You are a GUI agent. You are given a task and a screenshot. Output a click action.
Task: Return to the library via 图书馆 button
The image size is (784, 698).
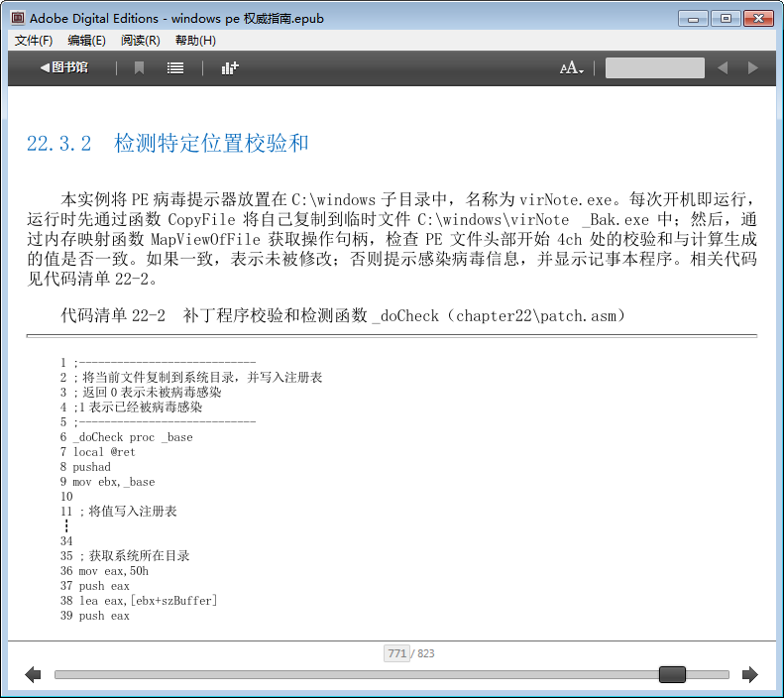[x=64, y=67]
